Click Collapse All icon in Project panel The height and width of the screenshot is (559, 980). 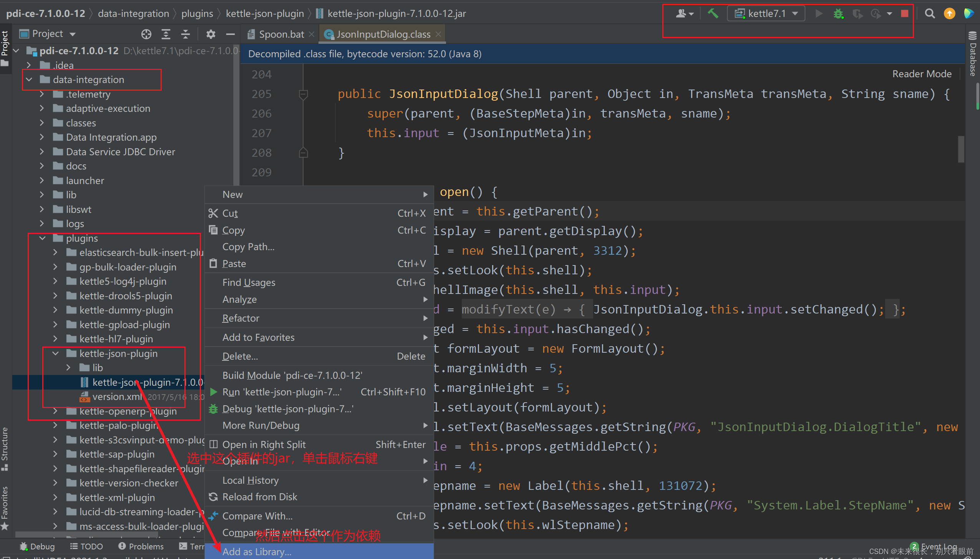click(x=186, y=34)
